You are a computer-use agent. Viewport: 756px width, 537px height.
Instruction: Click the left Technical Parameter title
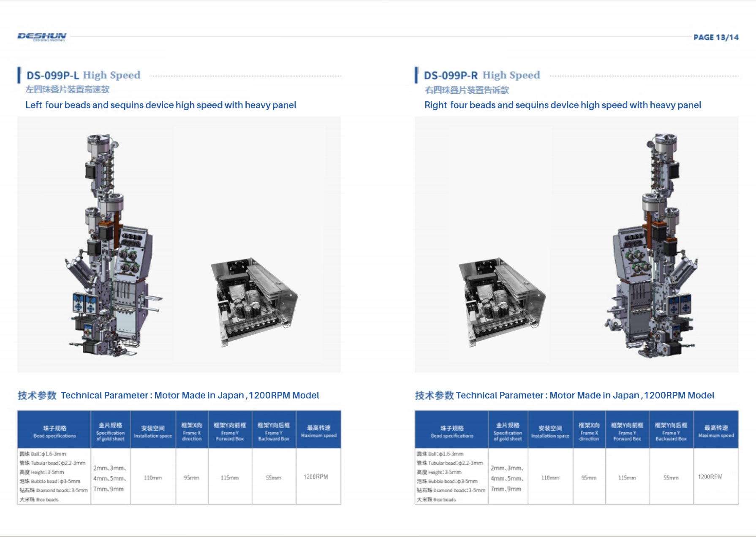pyautogui.click(x=168, y=396)
